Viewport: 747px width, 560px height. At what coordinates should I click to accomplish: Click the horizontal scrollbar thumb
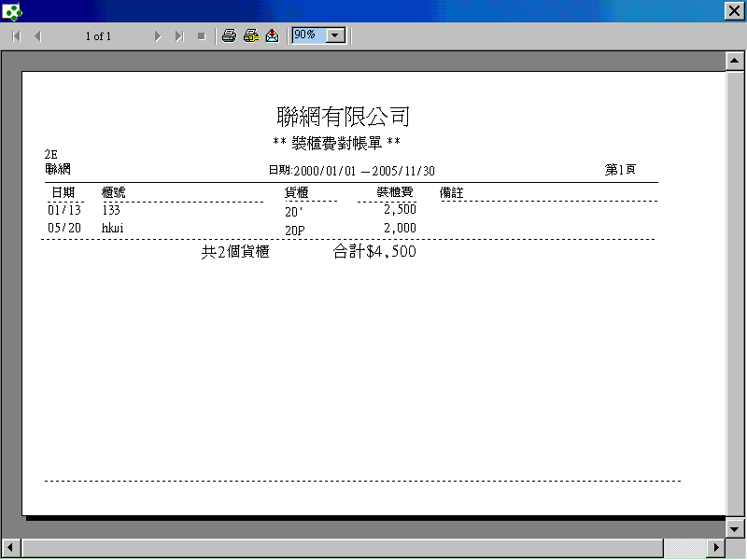[343, 548]
